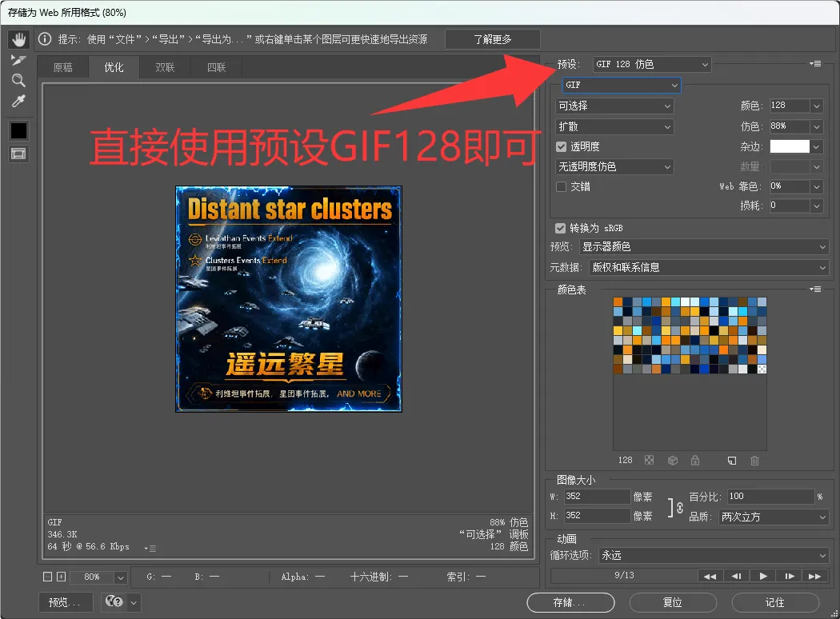
Task: Click the info tip icon
Action: (45, 39)
